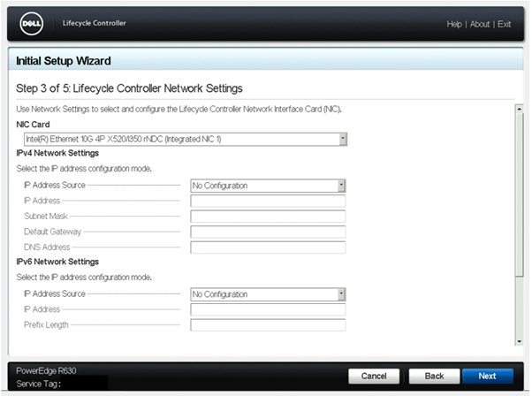Focus the IPv4 IP Address field
This screenshot has width=532, height=396.
[267, 202]
